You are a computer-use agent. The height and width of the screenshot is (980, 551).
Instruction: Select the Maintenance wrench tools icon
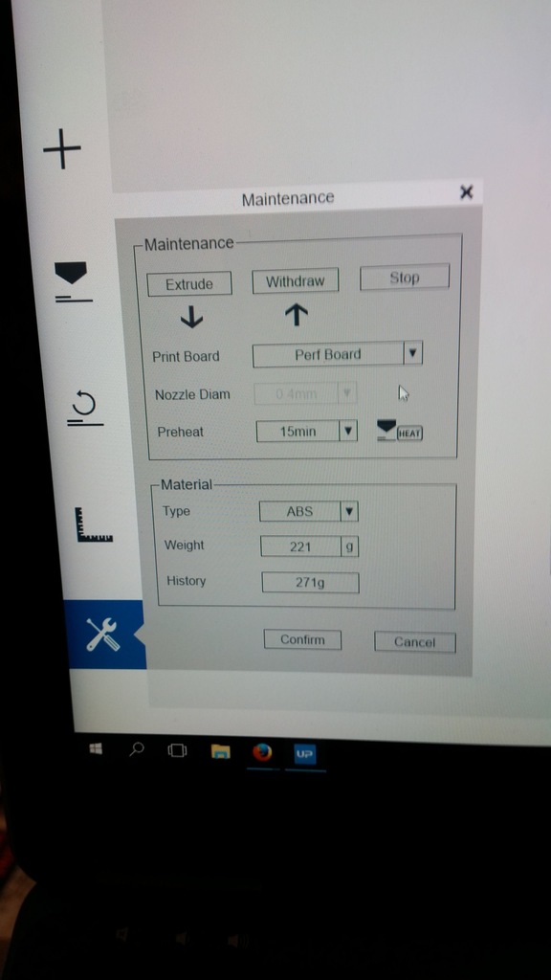click(101, 634)
